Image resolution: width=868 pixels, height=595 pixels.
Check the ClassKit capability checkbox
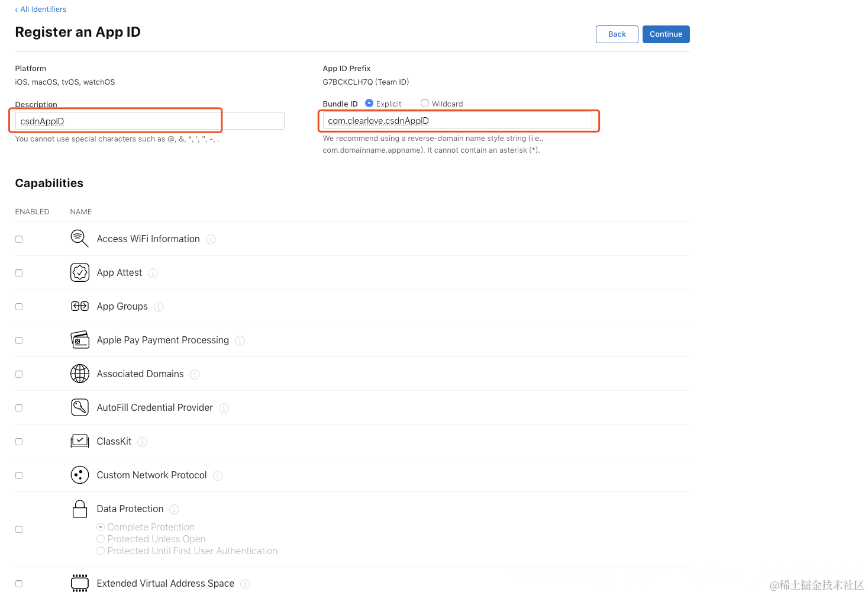click(x=19, y=442)
